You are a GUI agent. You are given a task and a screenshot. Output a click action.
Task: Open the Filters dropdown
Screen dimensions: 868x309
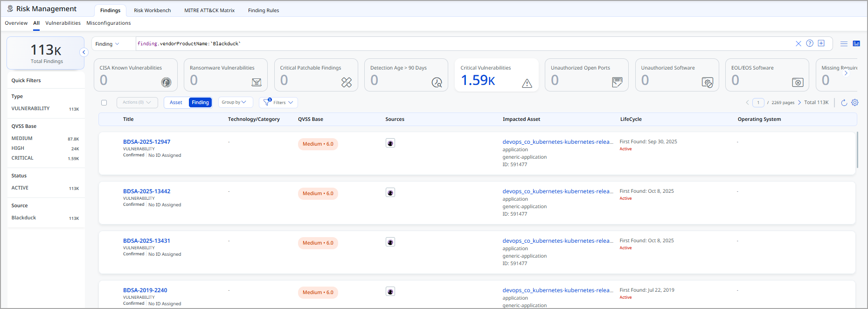[278, 103]
